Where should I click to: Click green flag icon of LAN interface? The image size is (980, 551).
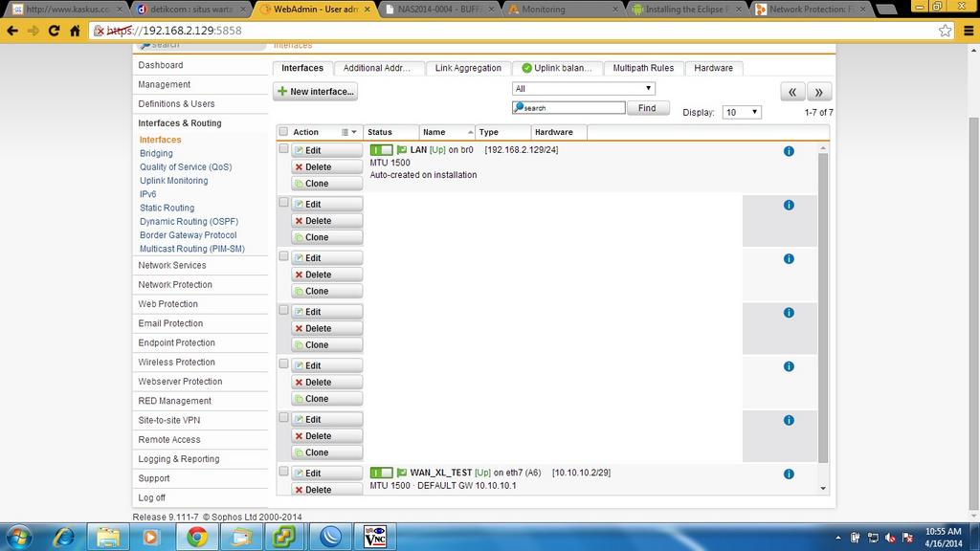pos(402,150)
